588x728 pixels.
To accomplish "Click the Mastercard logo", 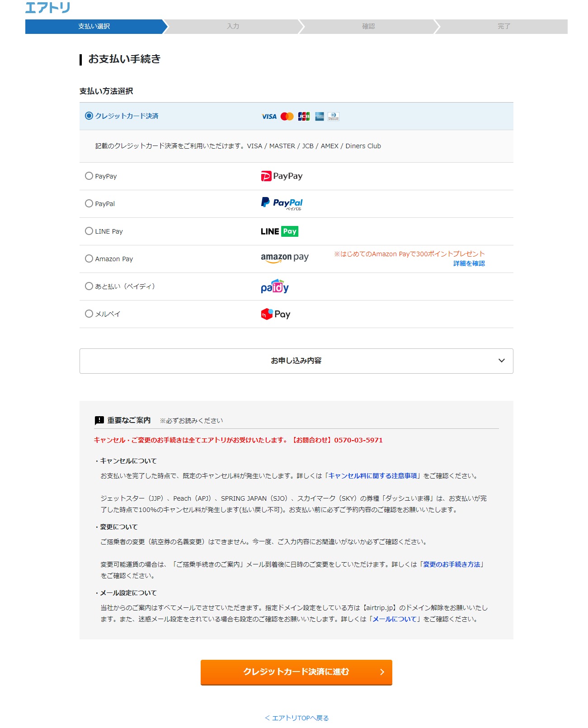I will 287,117.
